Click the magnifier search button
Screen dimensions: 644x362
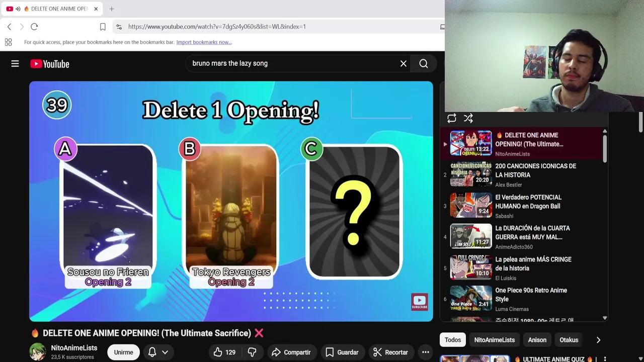[x=424, y=63]
